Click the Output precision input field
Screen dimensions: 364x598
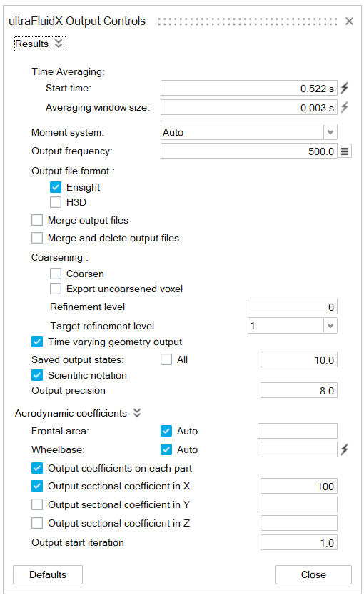(299, 390)
